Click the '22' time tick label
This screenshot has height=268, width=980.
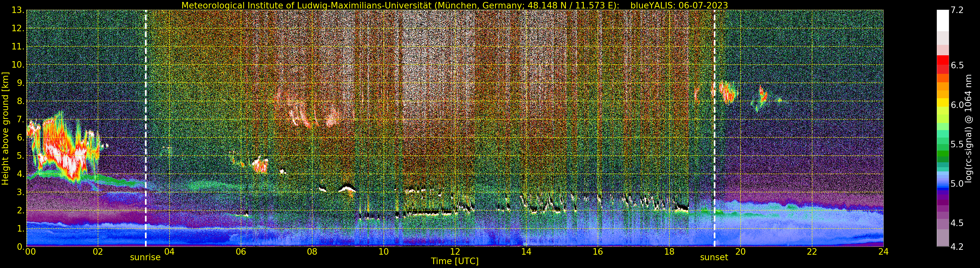[812, 252]
